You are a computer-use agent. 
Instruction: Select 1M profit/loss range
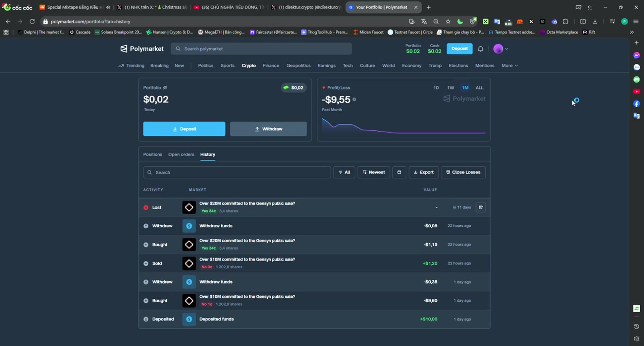click(x=465, y=88)
